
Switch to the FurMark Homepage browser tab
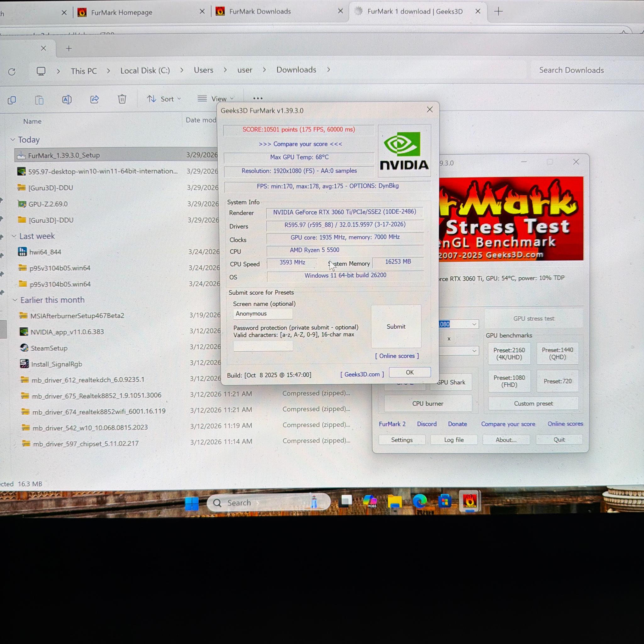121,13
